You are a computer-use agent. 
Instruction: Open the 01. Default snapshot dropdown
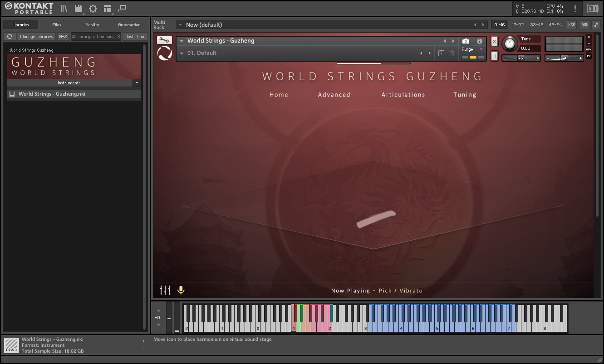pos(182,53)
